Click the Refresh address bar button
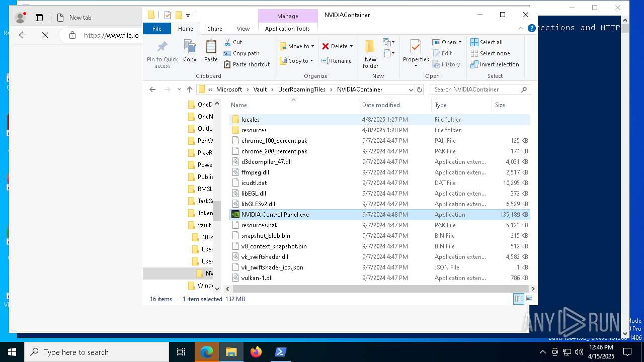644x362 pixels. 420,89
